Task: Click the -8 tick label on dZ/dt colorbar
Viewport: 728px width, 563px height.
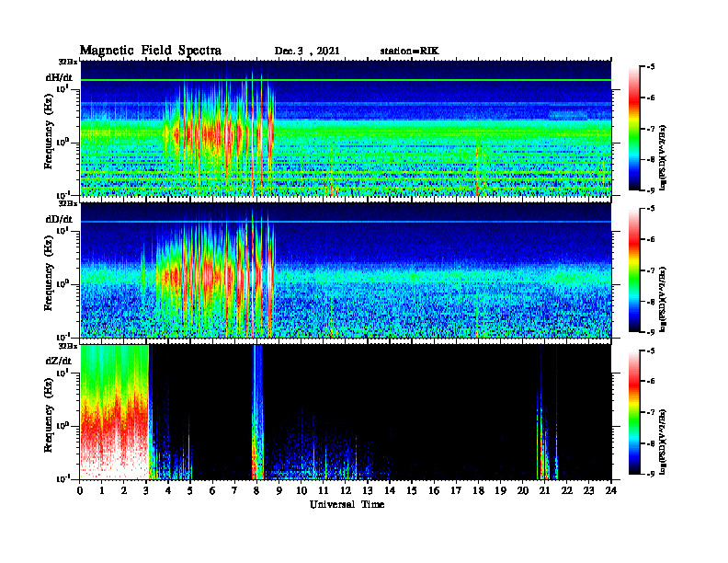Action: 651,443
